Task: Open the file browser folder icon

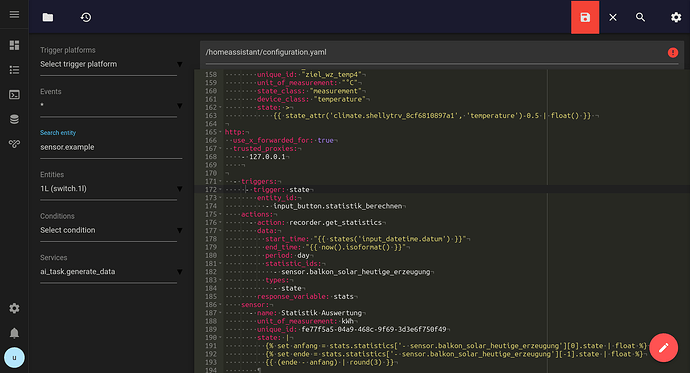Action: (x=48, y=17)
